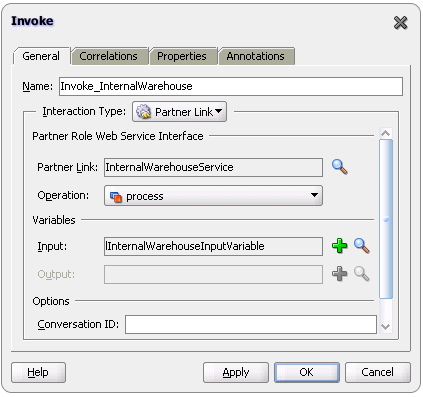Open the Properties tab
The height and width of the screenshot is (397, 423).
point(182,56)
